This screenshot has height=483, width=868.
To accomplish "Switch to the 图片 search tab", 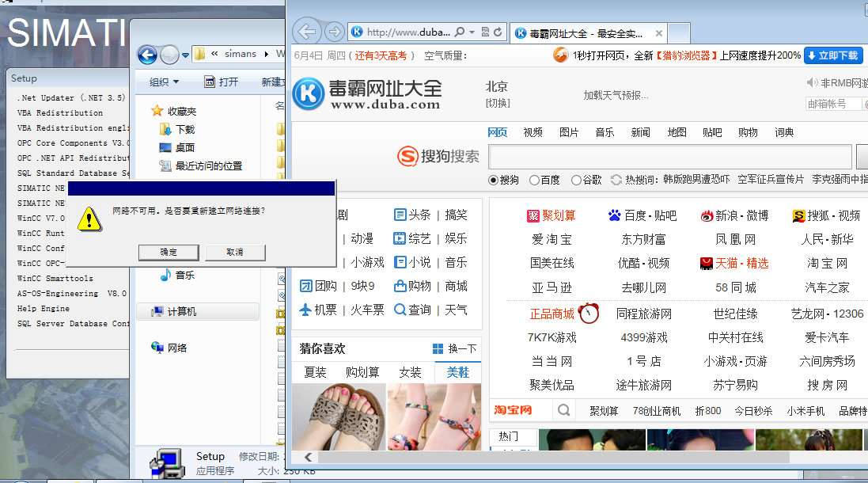I will (x=569, y=132).
